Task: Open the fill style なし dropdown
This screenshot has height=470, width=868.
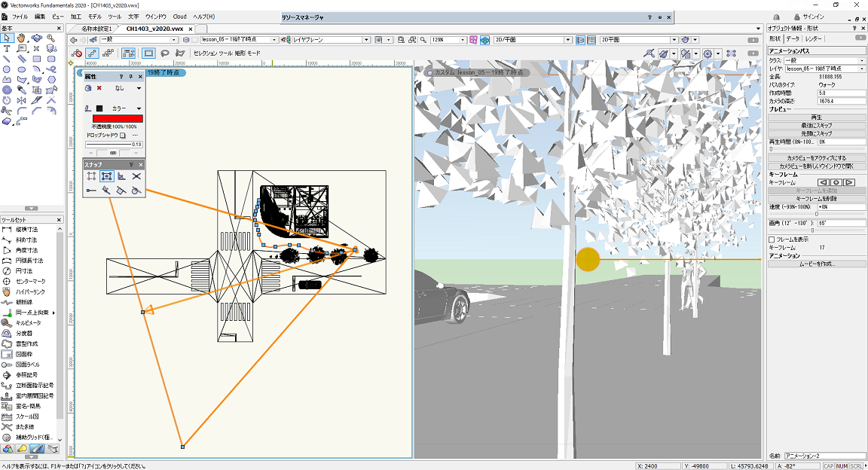Action: point(127,88)
